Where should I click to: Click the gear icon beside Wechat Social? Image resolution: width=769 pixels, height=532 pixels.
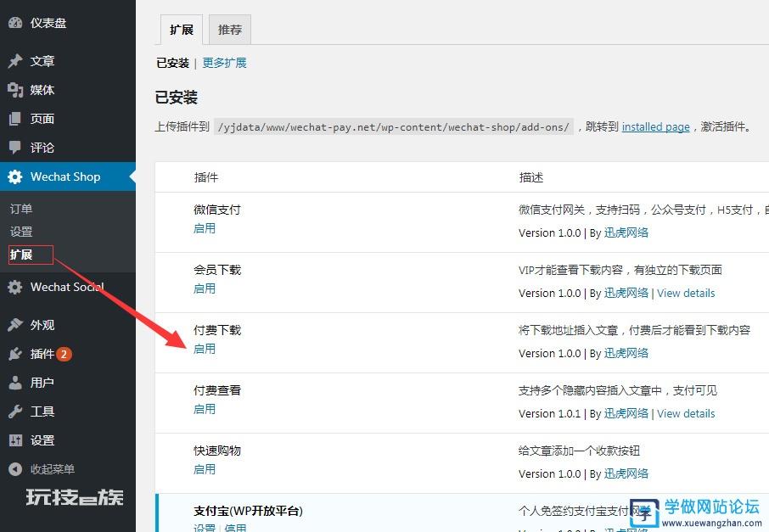[x=15, y=287]
